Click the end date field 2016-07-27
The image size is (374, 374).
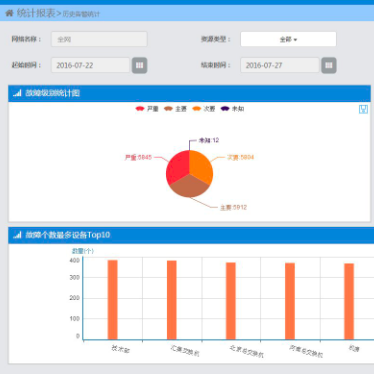pyautogui.click(x=280, y=65)
